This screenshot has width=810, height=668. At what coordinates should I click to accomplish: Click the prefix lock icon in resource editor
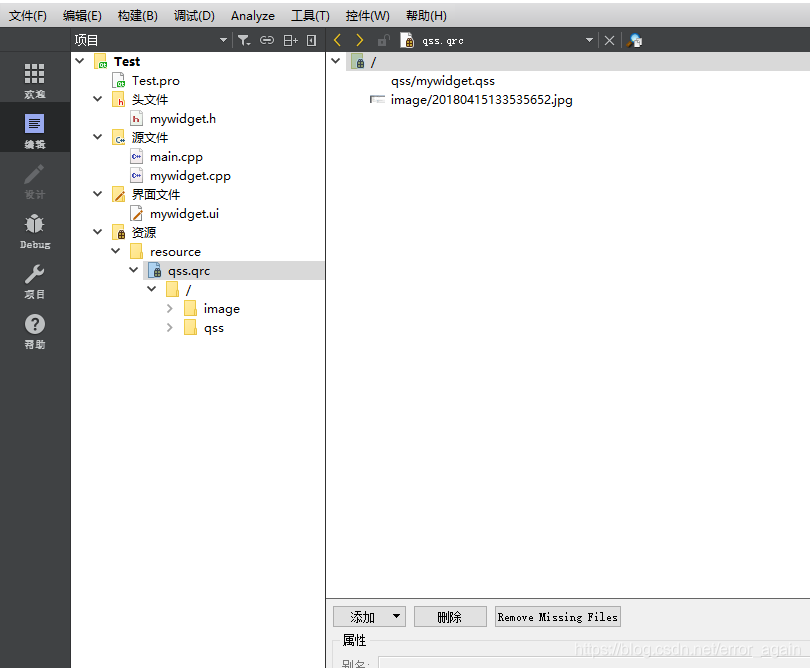[x=358, y=61]
